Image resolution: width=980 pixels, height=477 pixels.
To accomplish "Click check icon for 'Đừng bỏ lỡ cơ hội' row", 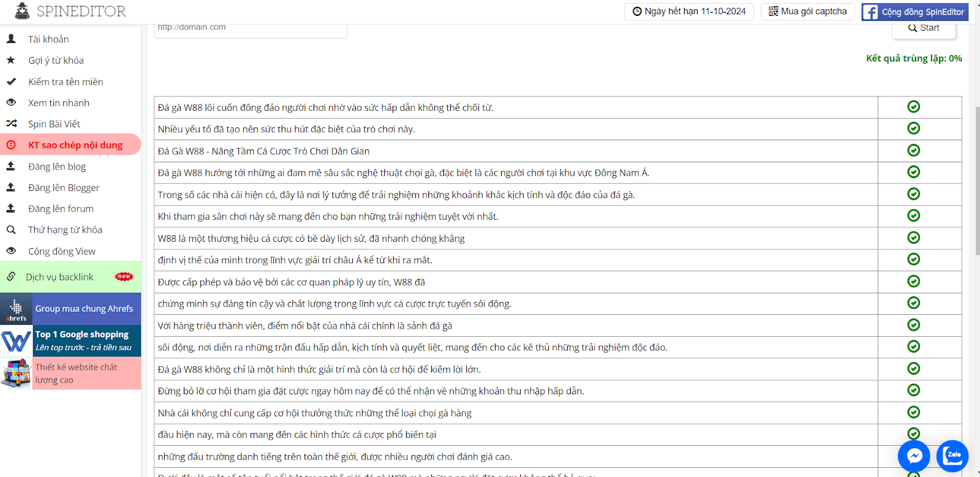I will point(913,390).
